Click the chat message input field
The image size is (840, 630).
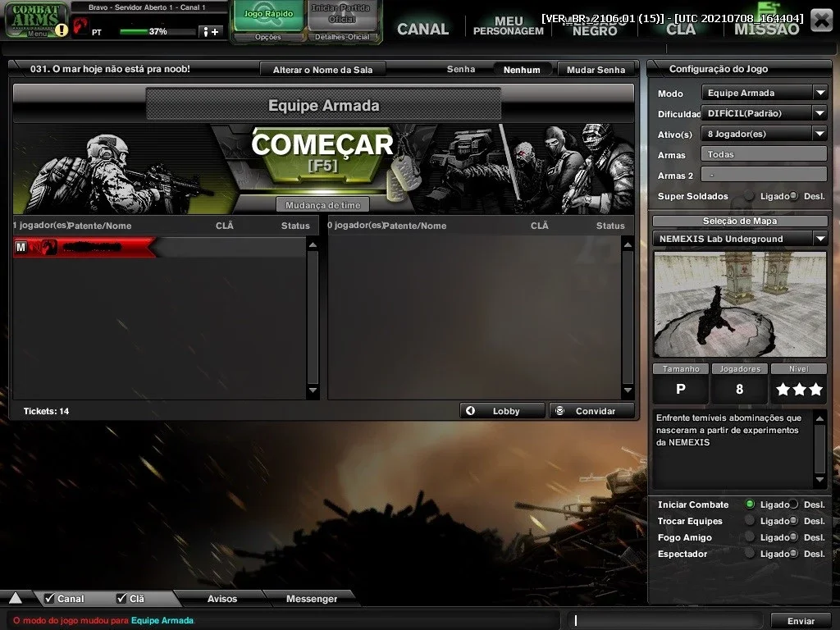click(x=665, y=620)
